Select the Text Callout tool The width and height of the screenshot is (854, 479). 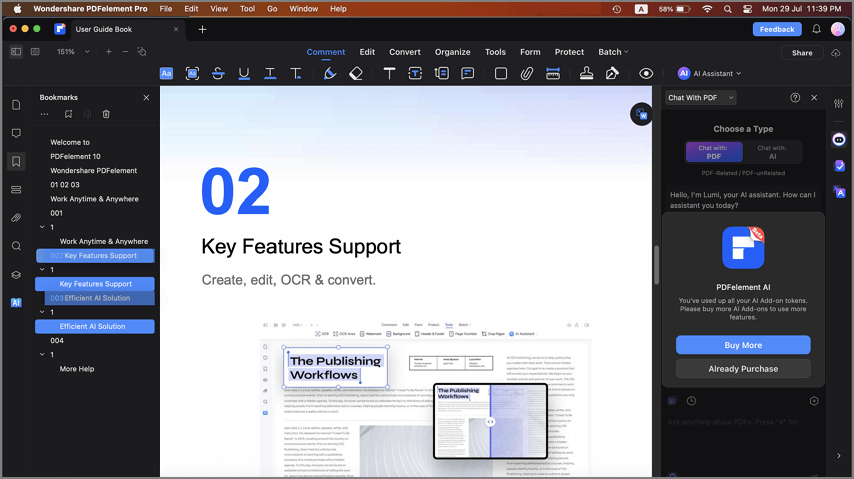coord(442,74)
